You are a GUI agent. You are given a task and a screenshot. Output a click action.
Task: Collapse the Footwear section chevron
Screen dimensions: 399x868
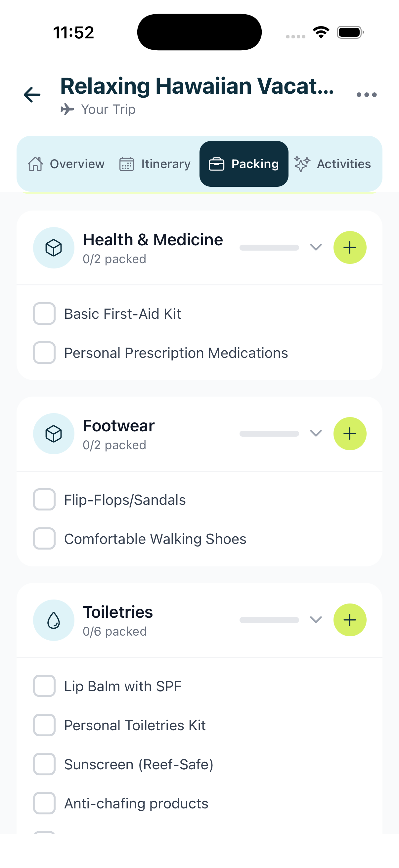316,433
